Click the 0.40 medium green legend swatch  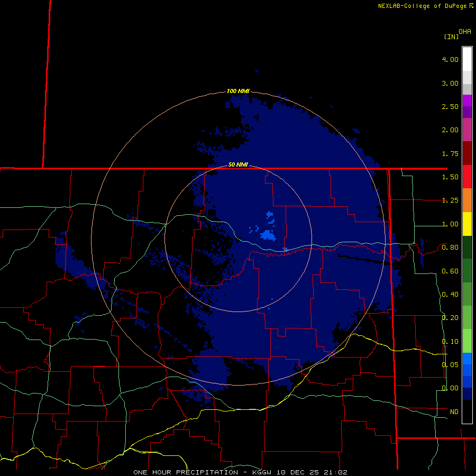tap(467, 294)
